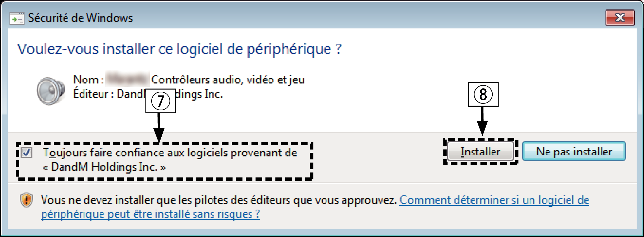Click the yellow shield warning icon
The width and height of the screenshot is (644, 237).
[26, 200]
